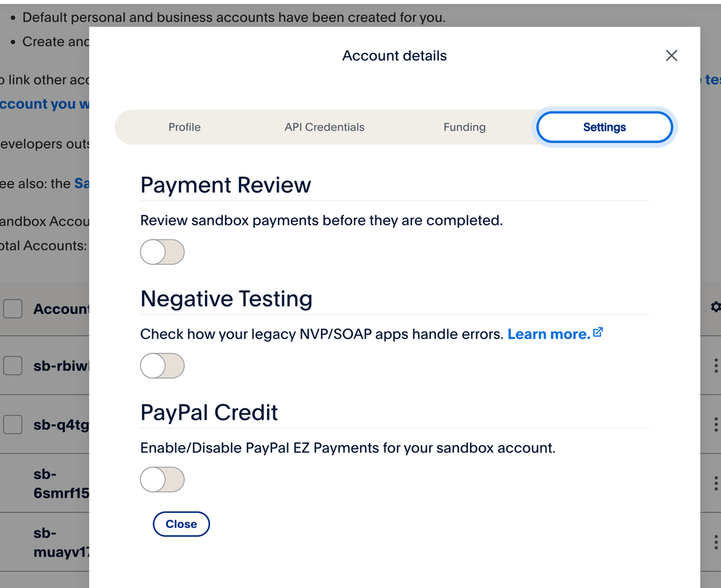Open the three-dot menu for sb-6smrf15 row
The height and width of the screenshot is (588, 721).
715,483
